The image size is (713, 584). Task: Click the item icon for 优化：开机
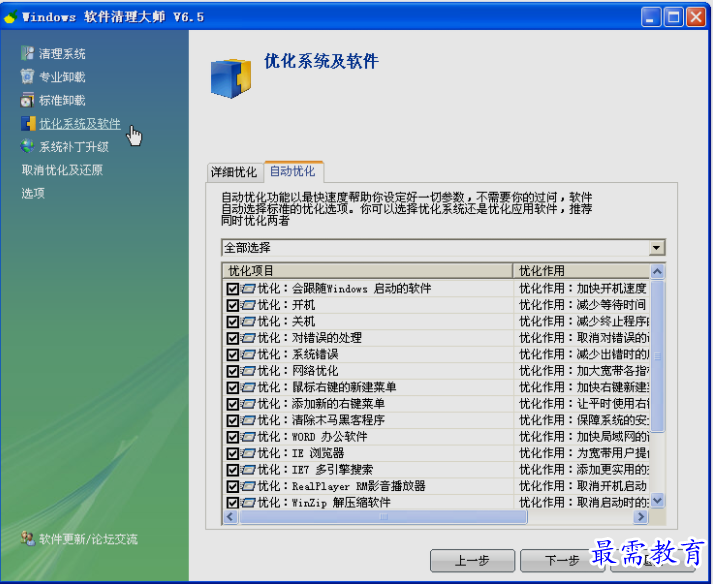click(x=248, y=305)
